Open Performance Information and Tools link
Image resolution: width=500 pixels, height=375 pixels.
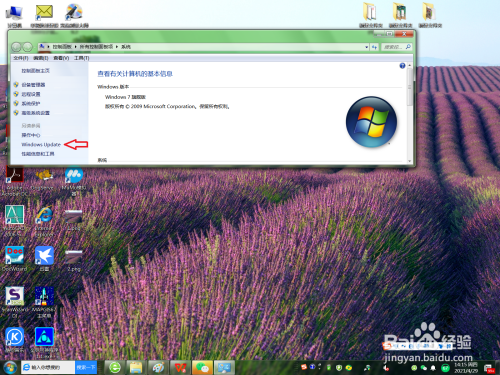(38, 154)
